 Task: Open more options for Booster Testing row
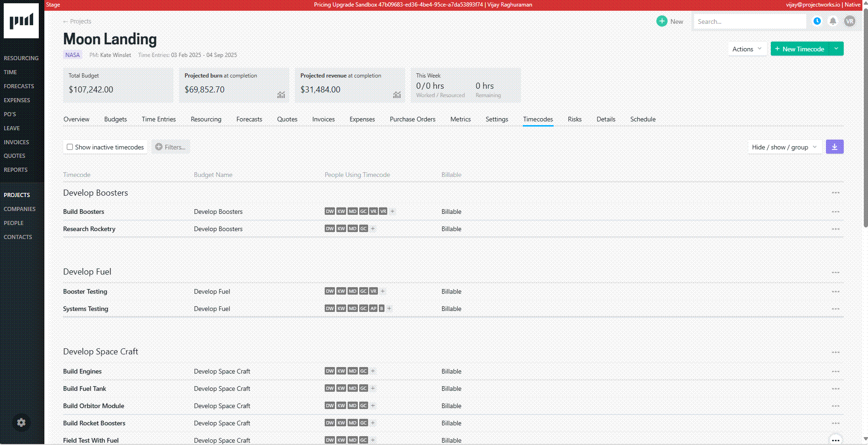[835, 291]
